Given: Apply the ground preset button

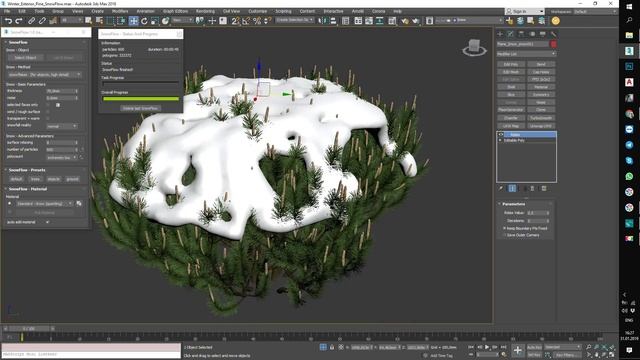Looking at the screenshot, I should pyautogui.click(x=72, y=179).
